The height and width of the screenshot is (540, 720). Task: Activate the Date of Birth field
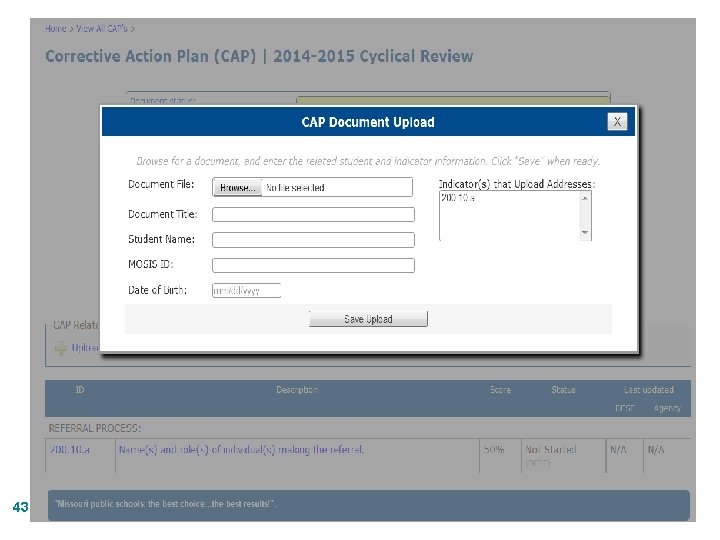click(x=246, y=290)
